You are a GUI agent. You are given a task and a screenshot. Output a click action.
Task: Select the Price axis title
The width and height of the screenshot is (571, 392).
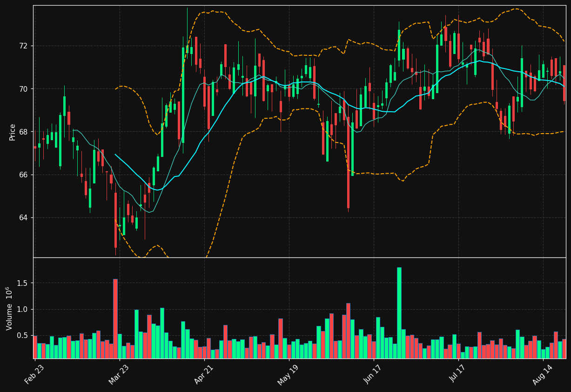[13, 132]
